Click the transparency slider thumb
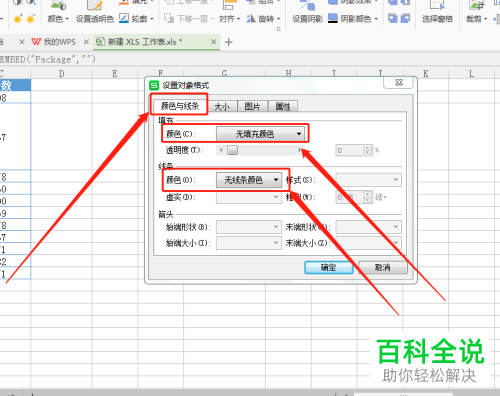The height and width of the screenshot is (396, 500). (x=232, y=150)
